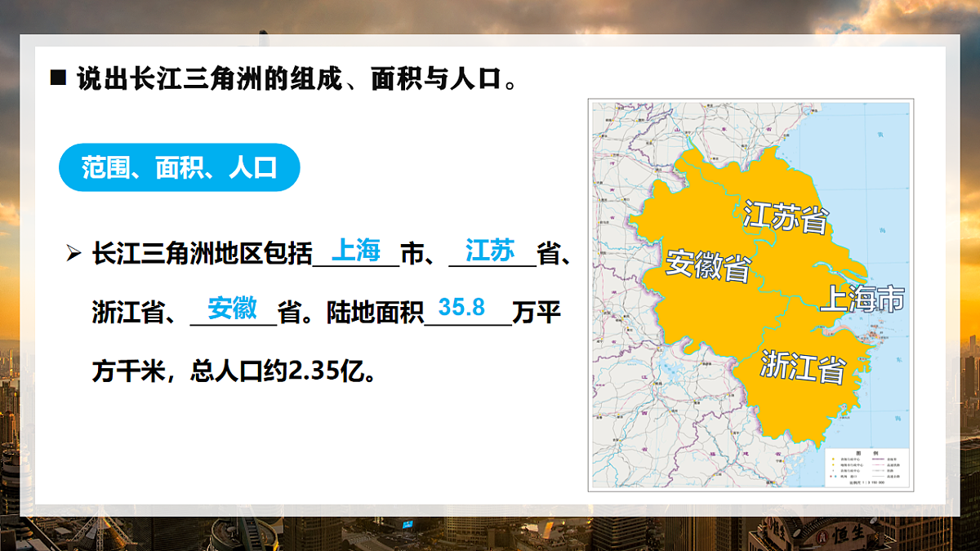This screenshot has height=551, width=980.
Task: Click the text '陆地面积'
Action: pos(376,312)
